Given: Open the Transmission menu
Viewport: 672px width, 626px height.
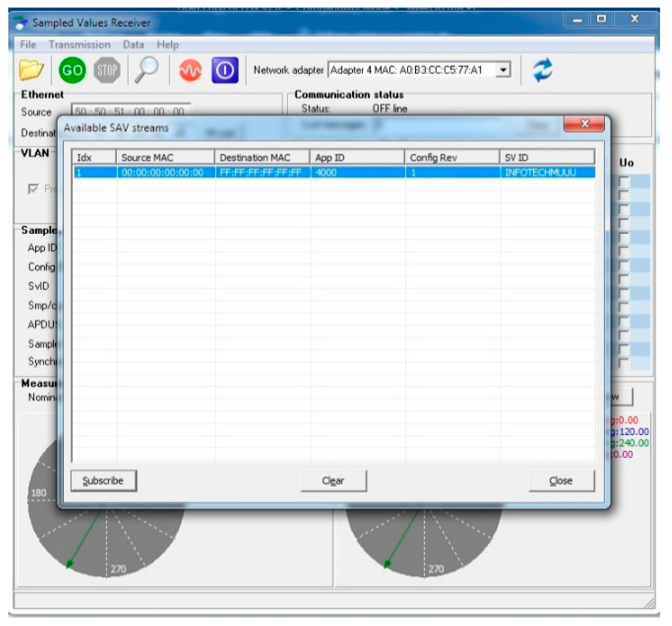Looking at the screenshot, I should point(79,45).
